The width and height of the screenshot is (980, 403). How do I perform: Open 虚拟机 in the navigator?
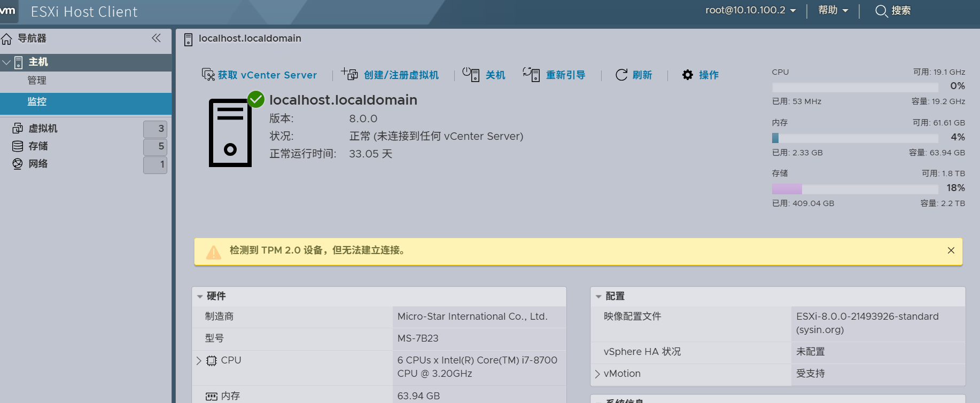(x=43, y=129)
